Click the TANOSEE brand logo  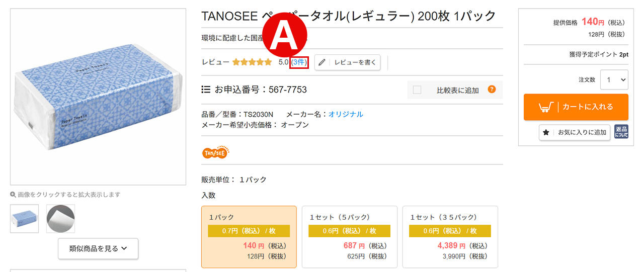coord(215,151)
